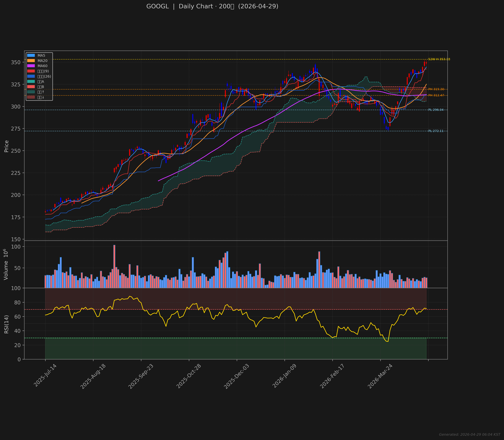This screenshot has height=440, width=504.
Task: Click the MA20 orange legend swatch
Action: 31,61
